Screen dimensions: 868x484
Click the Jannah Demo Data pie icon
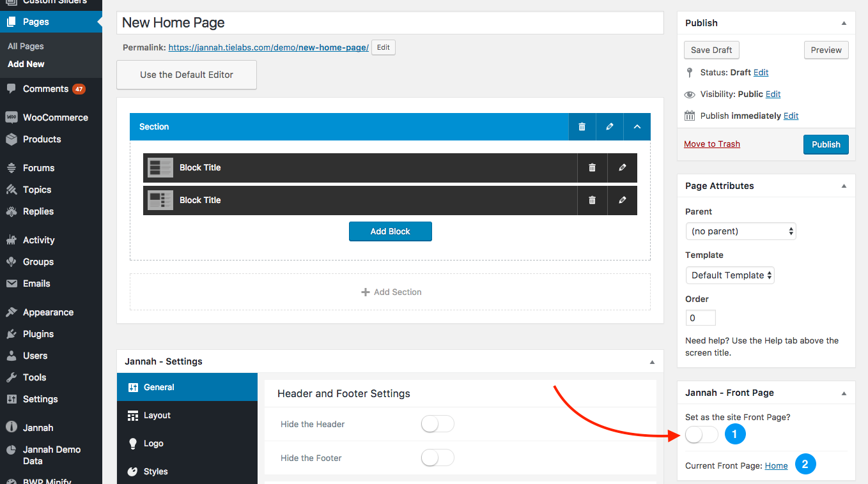(11, 450)
